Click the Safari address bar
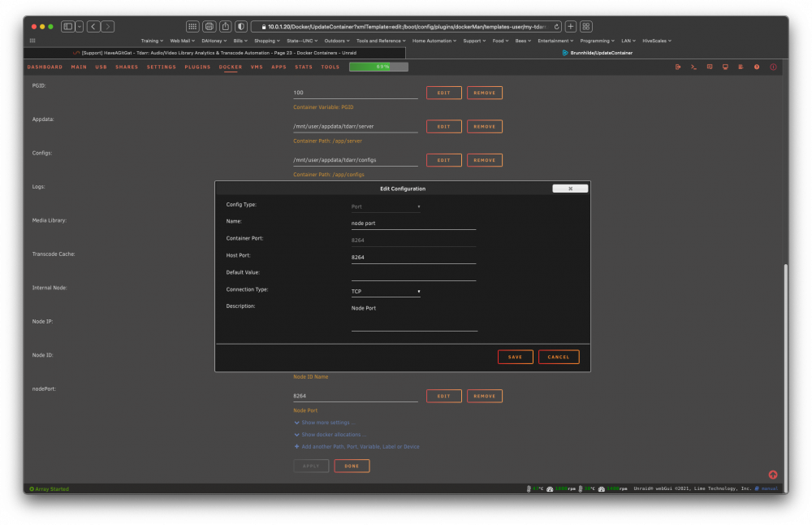Image resolution: width=812 pixels, height=525 pixels. coord(407,27)
